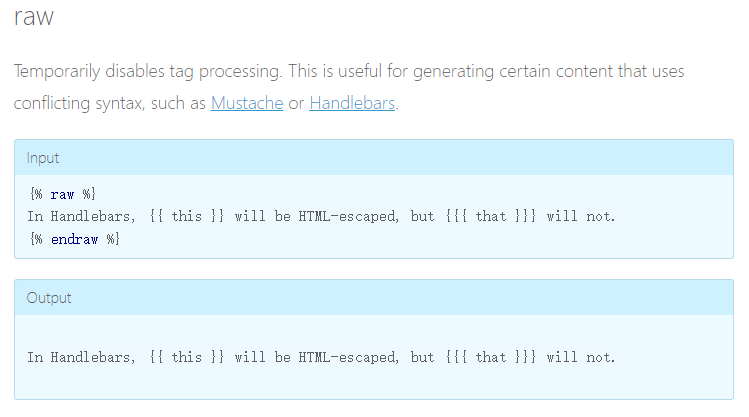Click the "raw" section heading
Image resolution: width=749 pixels, height=417 pixels.
click(x=34, y=17)
